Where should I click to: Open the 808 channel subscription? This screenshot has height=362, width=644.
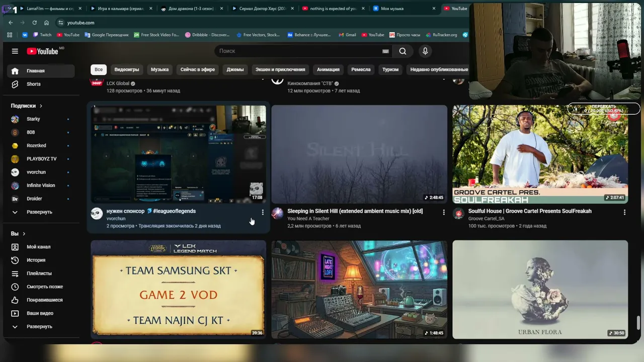[41, 132]
